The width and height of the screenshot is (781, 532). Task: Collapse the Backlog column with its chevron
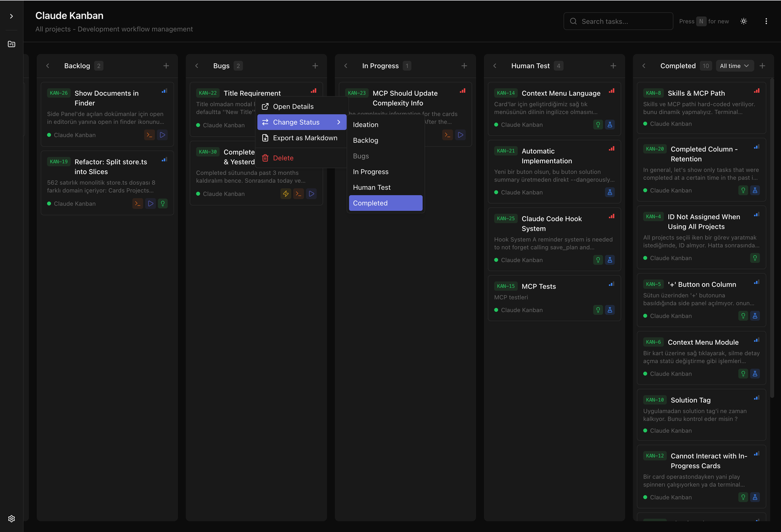coord(48,66)
